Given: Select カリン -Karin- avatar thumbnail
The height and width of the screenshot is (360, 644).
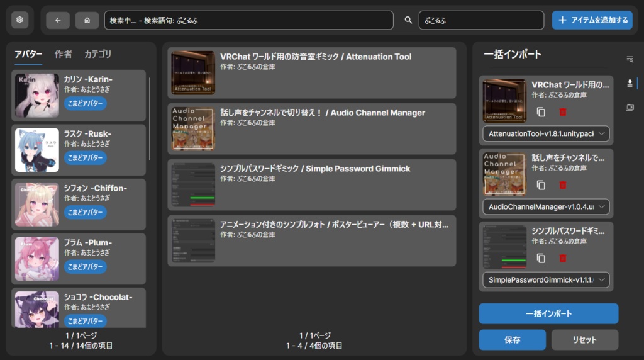Looking at the screenshot, I should 37,95.
